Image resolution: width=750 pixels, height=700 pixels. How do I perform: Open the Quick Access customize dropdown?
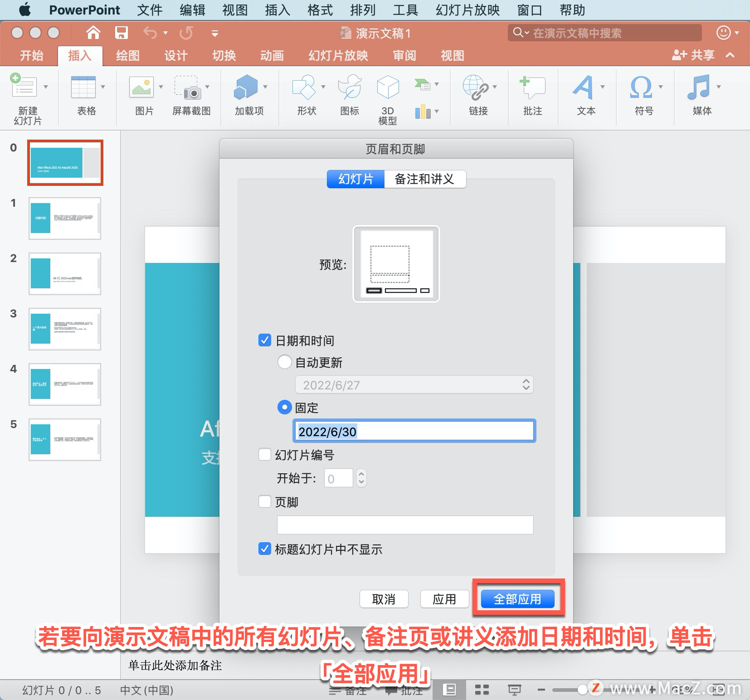(x=214, y=33)
